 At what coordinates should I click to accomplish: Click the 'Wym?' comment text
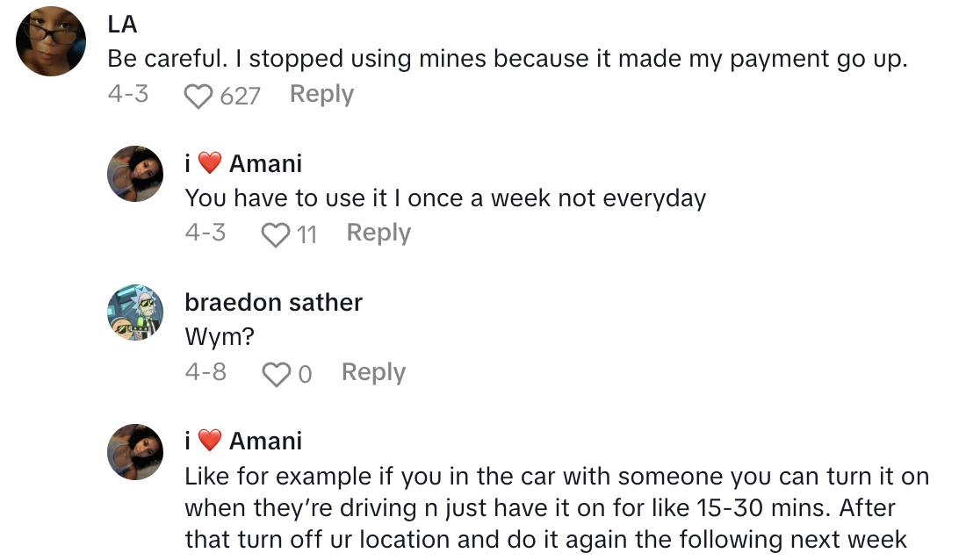[x=213, y=337]
